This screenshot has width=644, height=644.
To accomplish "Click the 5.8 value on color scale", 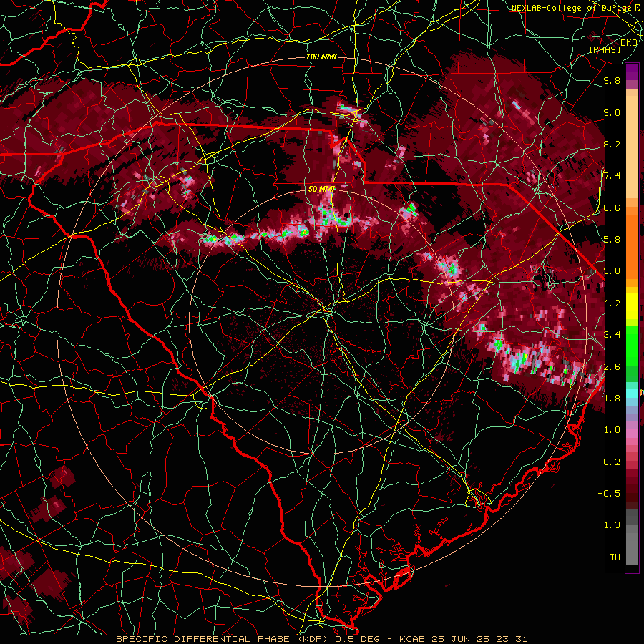I will pyautogui.click(x=612, y=239).
